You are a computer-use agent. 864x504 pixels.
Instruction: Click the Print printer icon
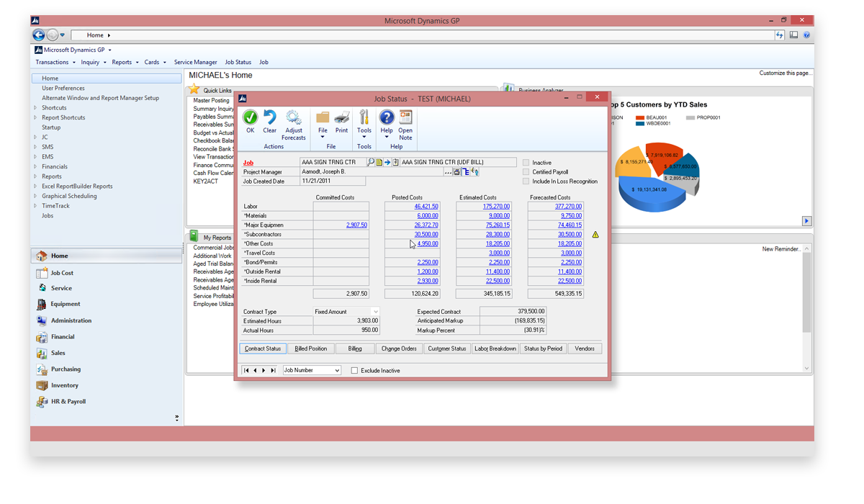(x=342, y=117)
